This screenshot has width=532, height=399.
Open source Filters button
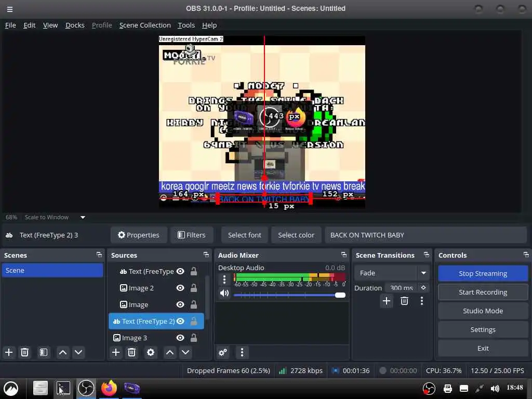tap(192, 235)
